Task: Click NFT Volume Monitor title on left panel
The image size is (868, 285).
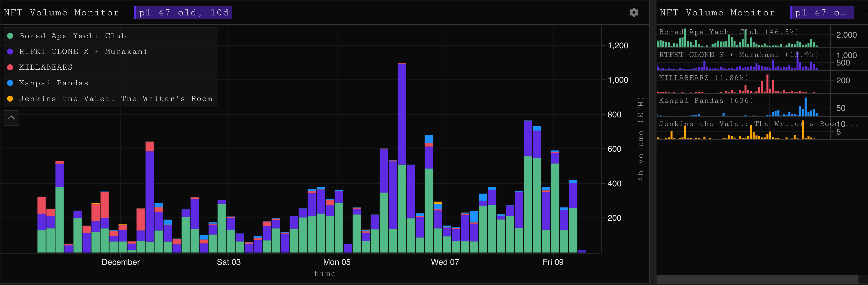Action: 61,12
